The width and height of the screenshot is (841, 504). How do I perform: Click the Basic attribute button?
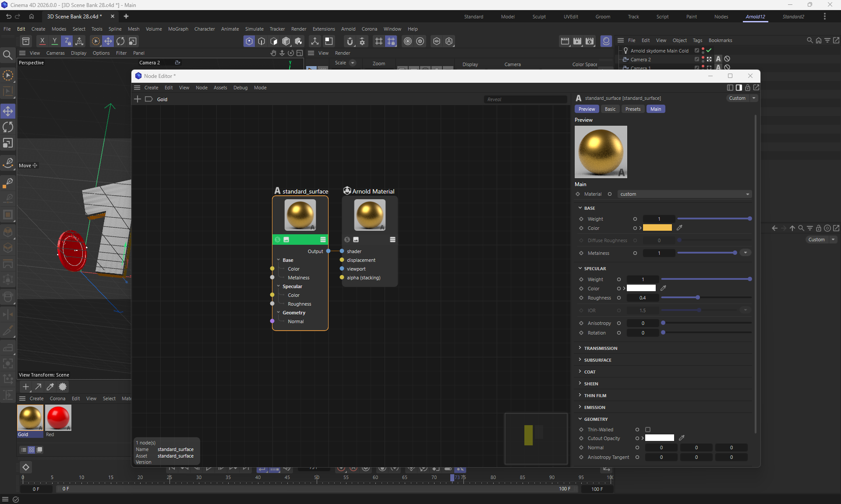(610, 109)
